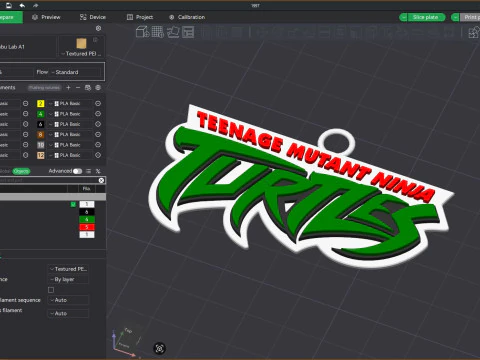Switch to the Device tab

[93, 17]
